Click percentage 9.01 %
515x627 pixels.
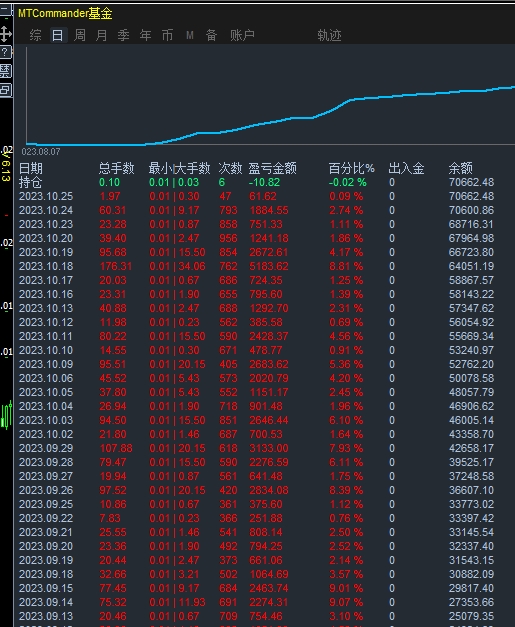[x=346, y=588]
